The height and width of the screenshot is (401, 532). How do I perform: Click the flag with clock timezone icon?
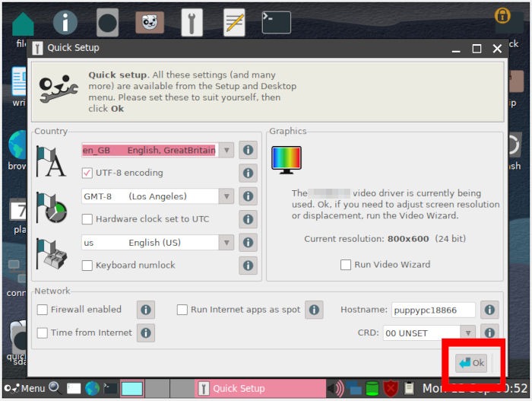[x=52, y=208]
